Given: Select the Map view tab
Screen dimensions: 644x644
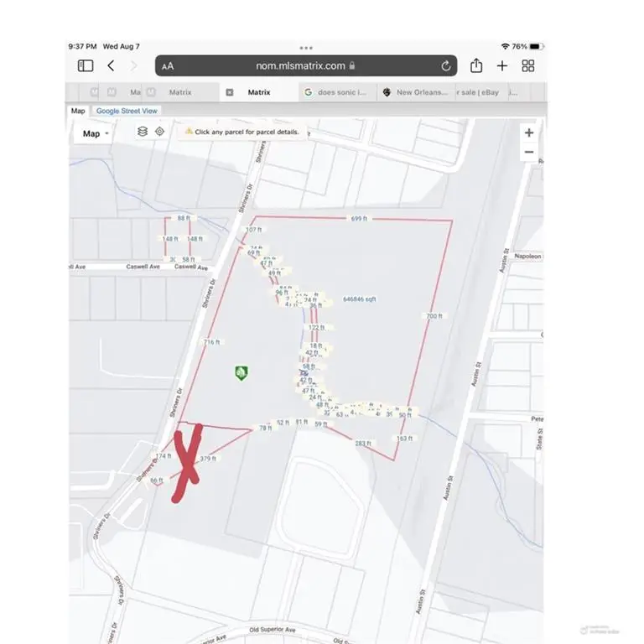Looking at the screenshot, I should pos(77,111).
